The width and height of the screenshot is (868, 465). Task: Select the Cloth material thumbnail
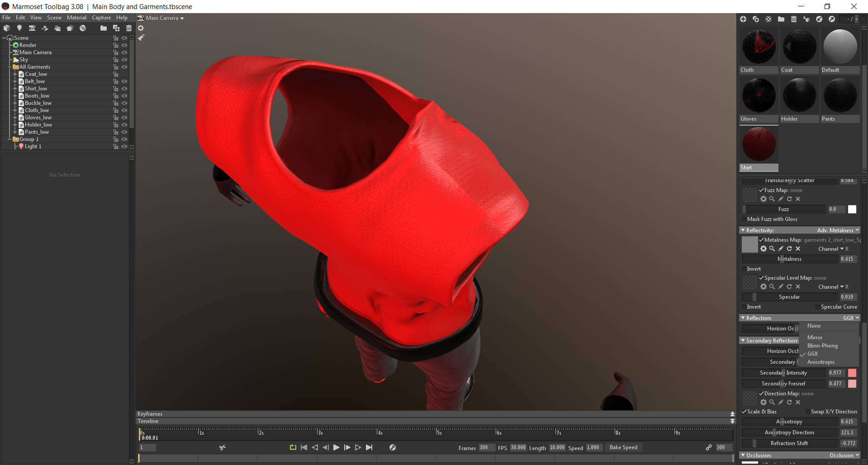coord(759,47)
